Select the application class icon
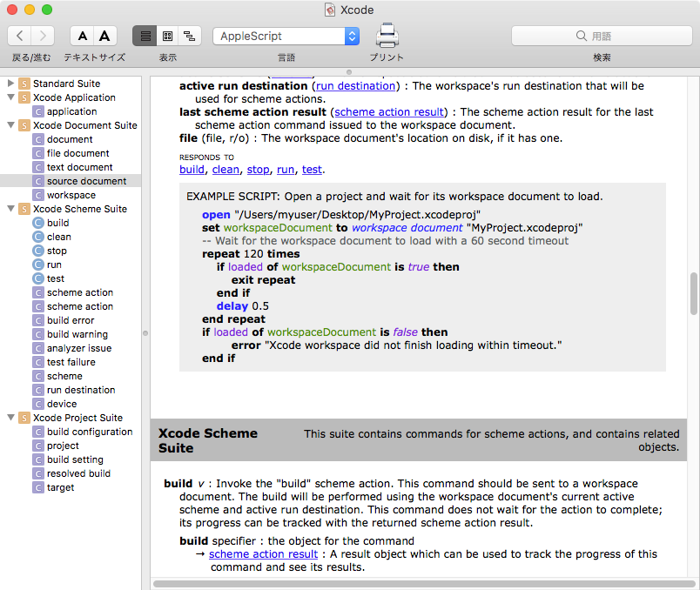The width and height of the screenshot is (700, 590). [x=38, y=111]
